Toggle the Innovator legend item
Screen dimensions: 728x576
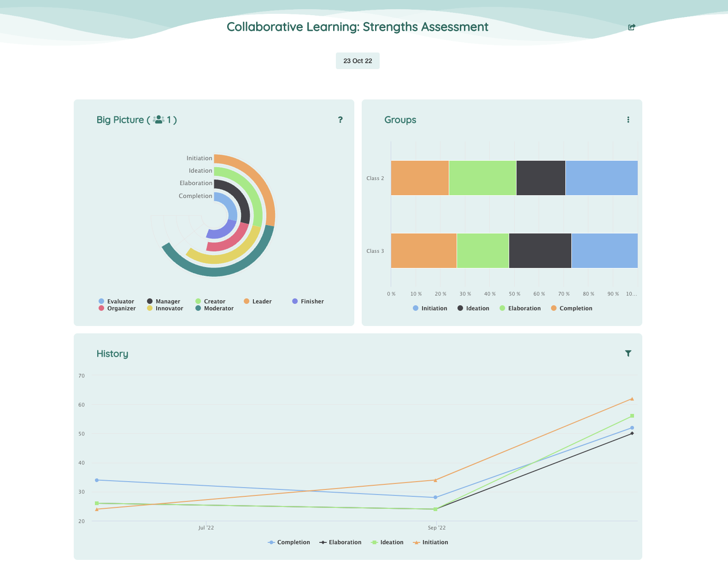[165, 308]
